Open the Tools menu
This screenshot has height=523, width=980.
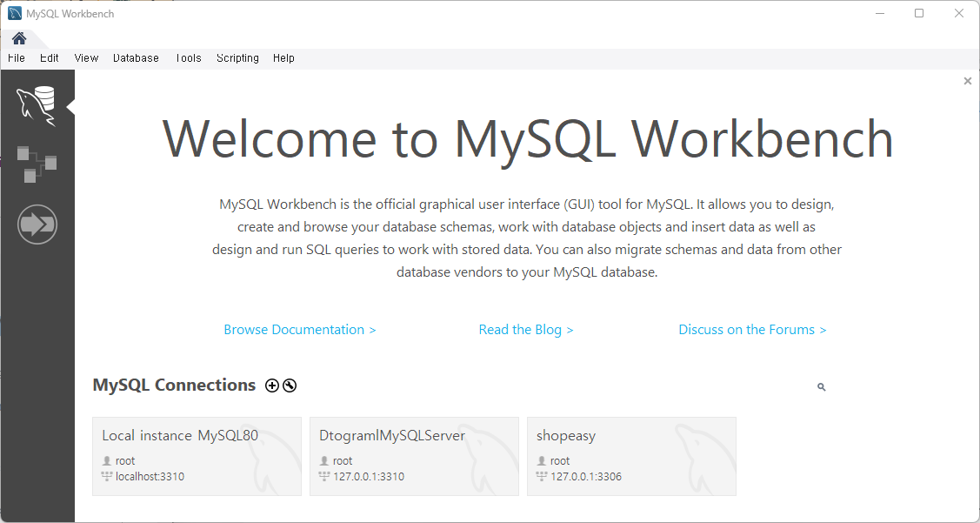[x=188, y=58]
